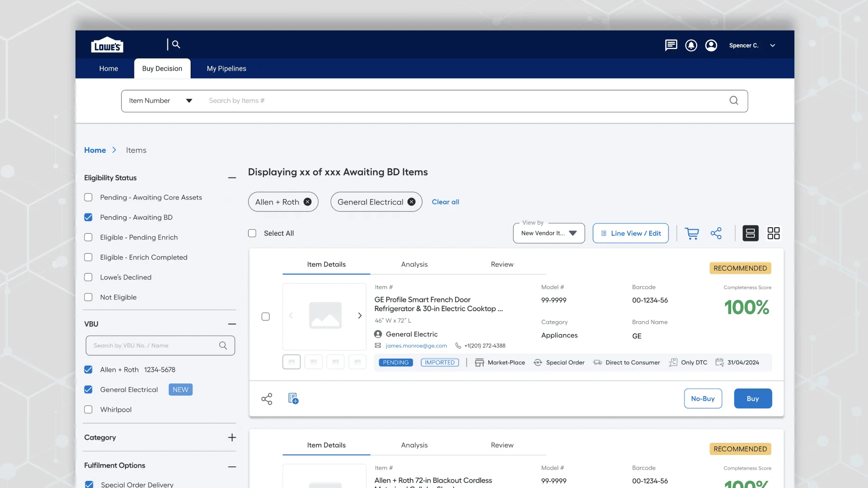Image resolution: width=868 pixels, height=488 pixels.
Task: Check the Lowe's Declined filter
Action: [88, 277]
